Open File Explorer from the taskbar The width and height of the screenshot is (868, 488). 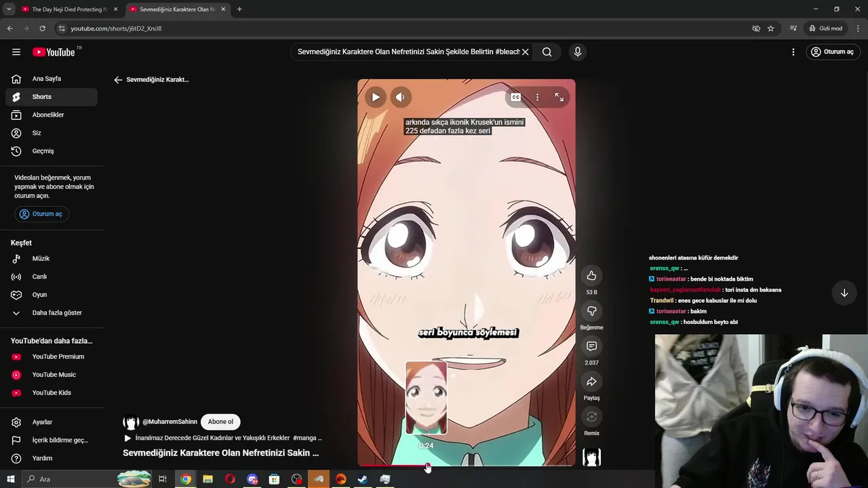pos(208,479)
